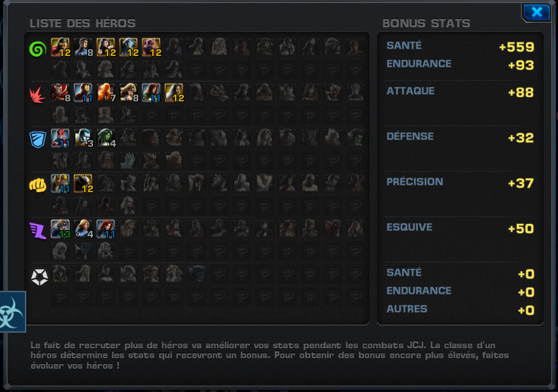Viewport: 558px width, 392px height.
Task: Click the ATTAQUE +88 bonus stat
Action: click(460, 92)
